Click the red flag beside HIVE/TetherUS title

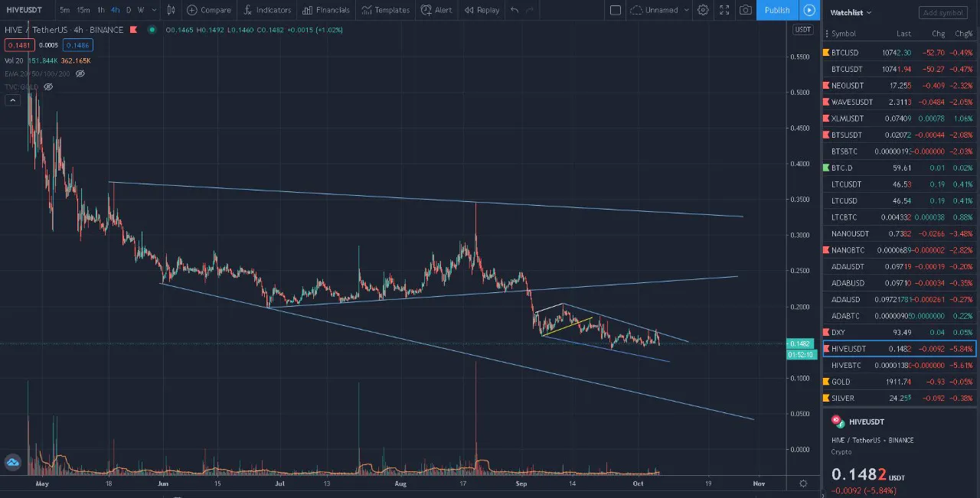pyautogui.click(x=135, y=30)
